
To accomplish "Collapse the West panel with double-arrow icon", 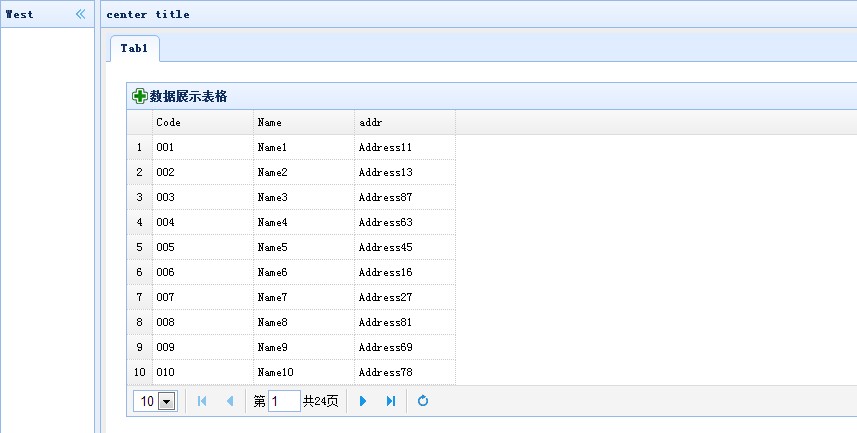I will [80, 14].
